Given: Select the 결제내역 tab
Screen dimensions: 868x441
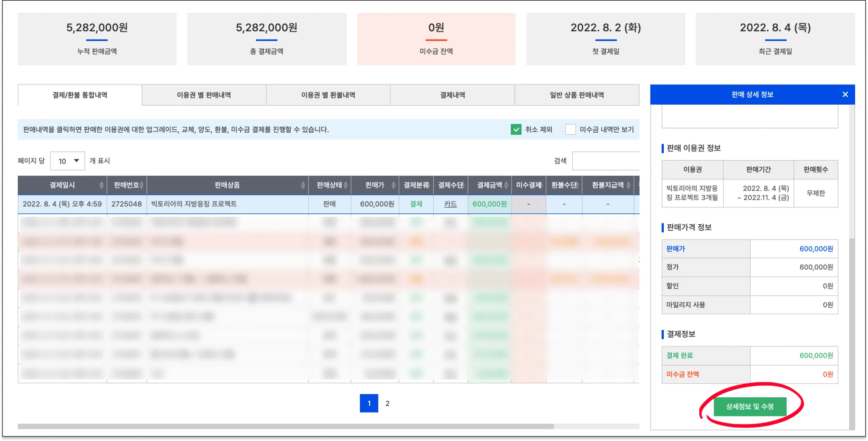Looking at the screenshot, I should coord(452,95).
